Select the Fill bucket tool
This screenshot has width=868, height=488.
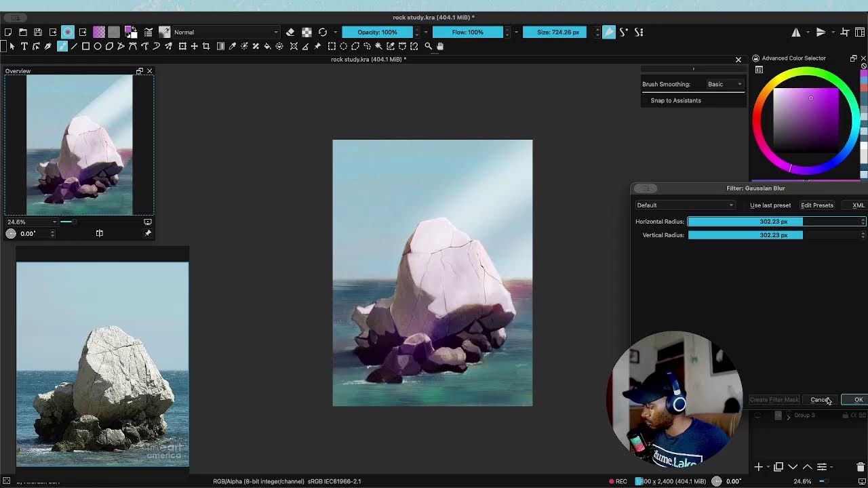click(267, 46)
